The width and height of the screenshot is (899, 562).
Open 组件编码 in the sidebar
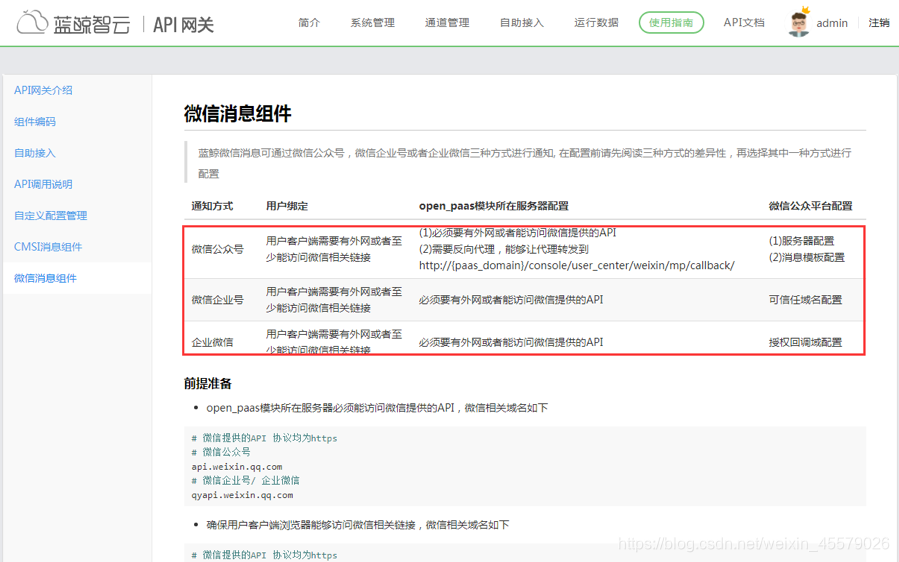(35, 122)
